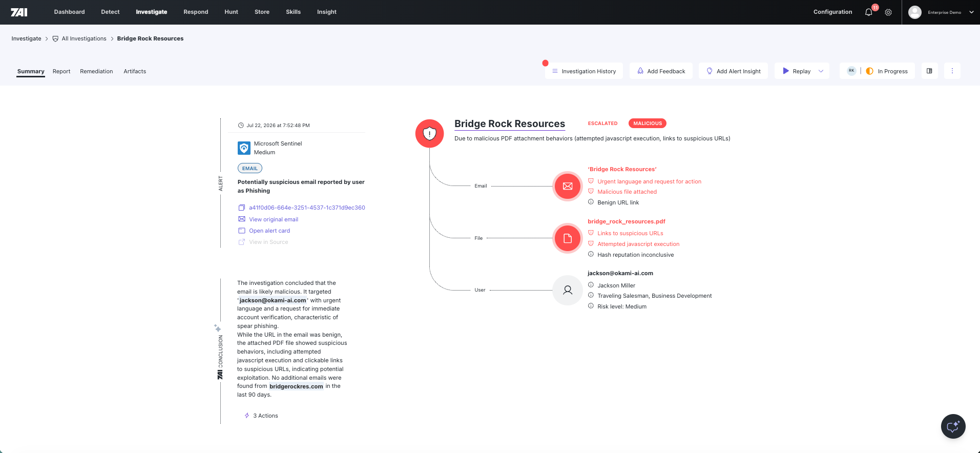980x453 pixels.
Task: Switch to the Report tab
Action: [61, 71]
